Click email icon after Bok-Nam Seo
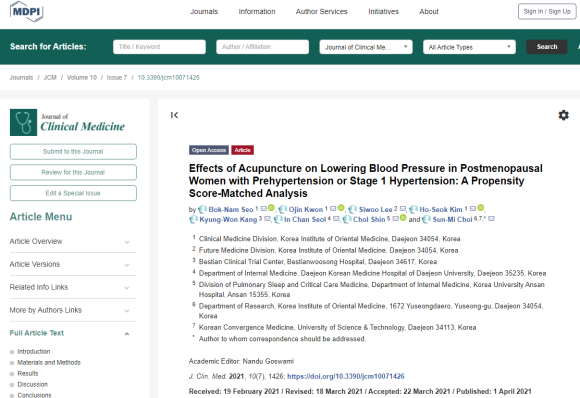The image size is (580, 398). tap(263, 209)
